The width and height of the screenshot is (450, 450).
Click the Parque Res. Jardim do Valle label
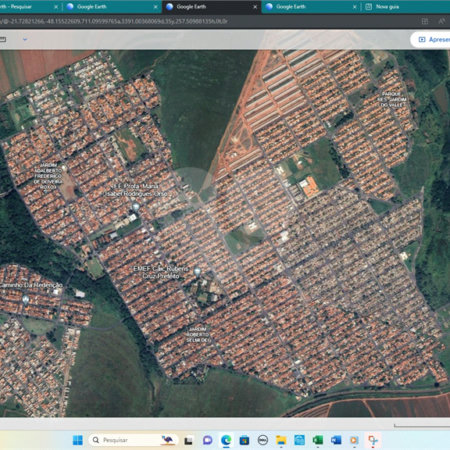coord(392,100)
